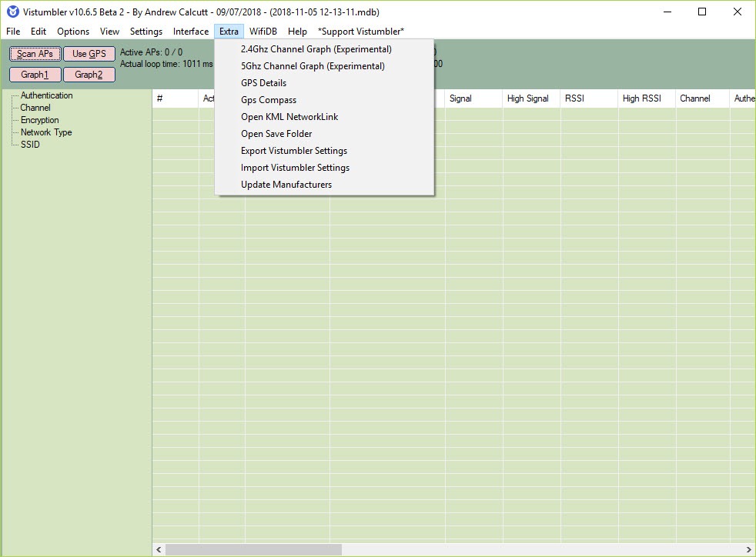The height and width of the screenshot is (557, 756).
Task: Select Gps Compass entry
Action: (x=324, y=100)
